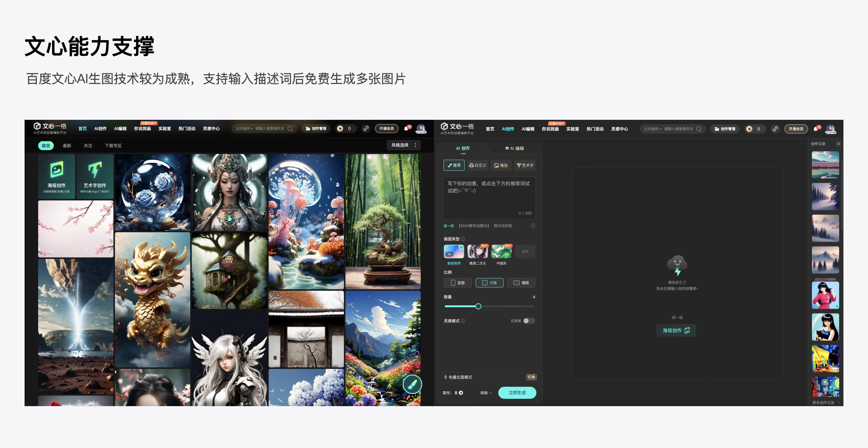Screen dimensions: 868x448
Task: Select the 自定义 mode with the cube icon
Action: (477, 165)
